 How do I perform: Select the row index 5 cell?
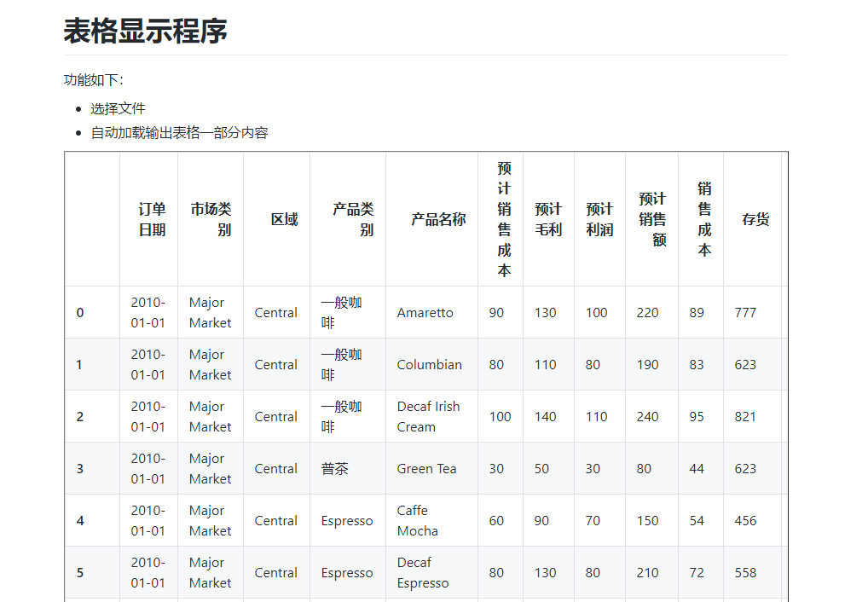point(80,573)
